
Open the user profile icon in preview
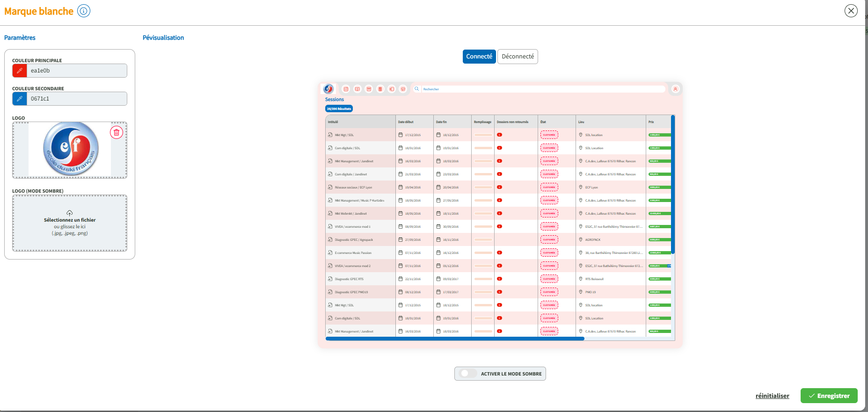(x=675, y=89)
